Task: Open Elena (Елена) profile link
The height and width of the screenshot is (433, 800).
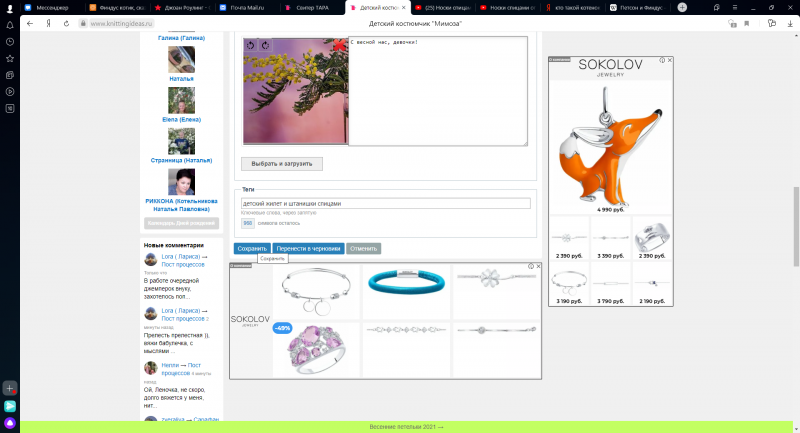Action: [x=181, y=119]
